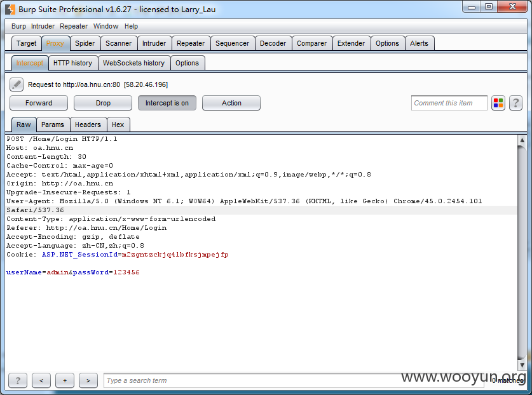The width and height of the screenshot is (532, 395).
Task: Open the Help menu
Action: coord(131,26)
